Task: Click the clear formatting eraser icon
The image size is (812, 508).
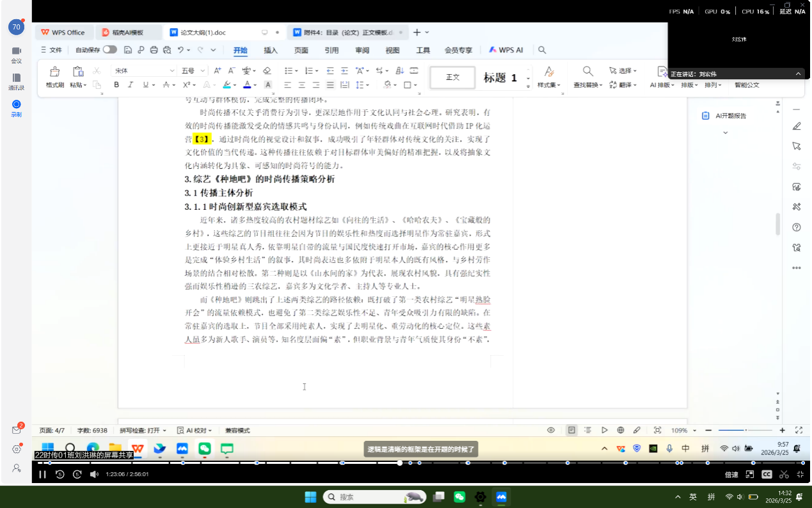Action: [267, 70]
